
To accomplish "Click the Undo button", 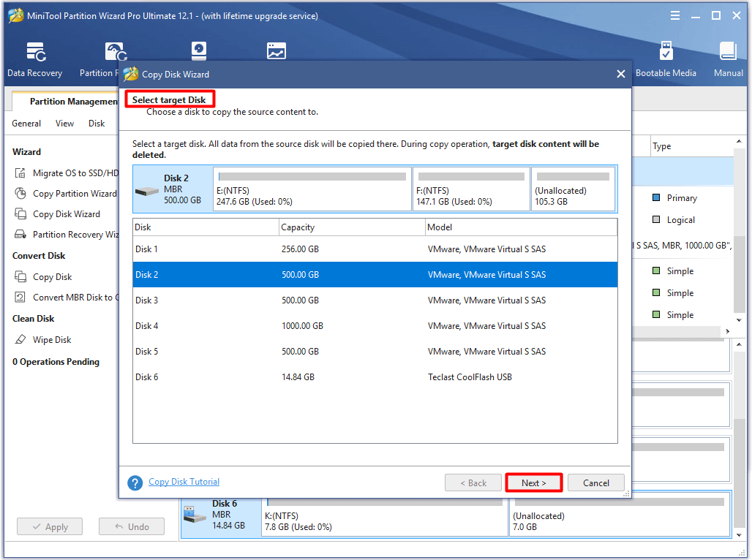I will pos(132,526).
